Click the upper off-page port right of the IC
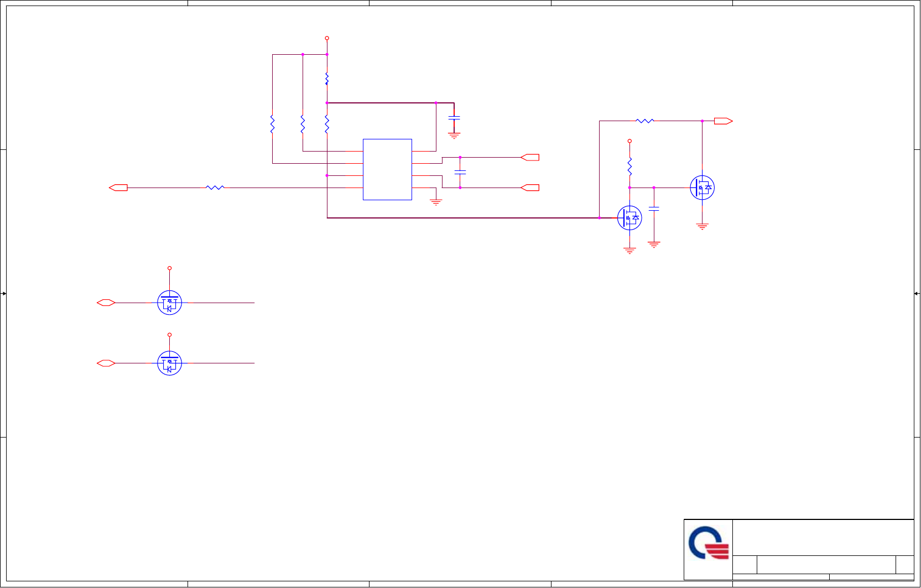This screenshot has height=588, width=921. pos(530,158)
